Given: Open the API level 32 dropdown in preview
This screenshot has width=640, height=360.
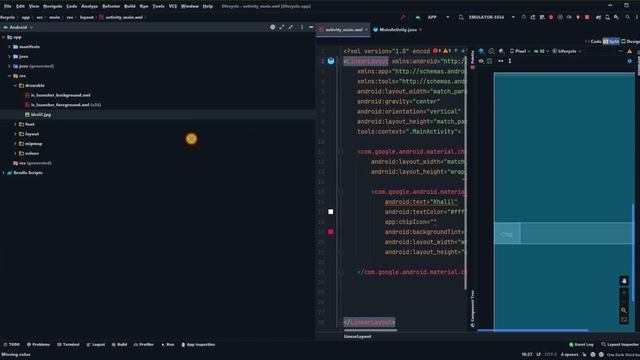Looking at the screenshot, I should coord(541,51).
